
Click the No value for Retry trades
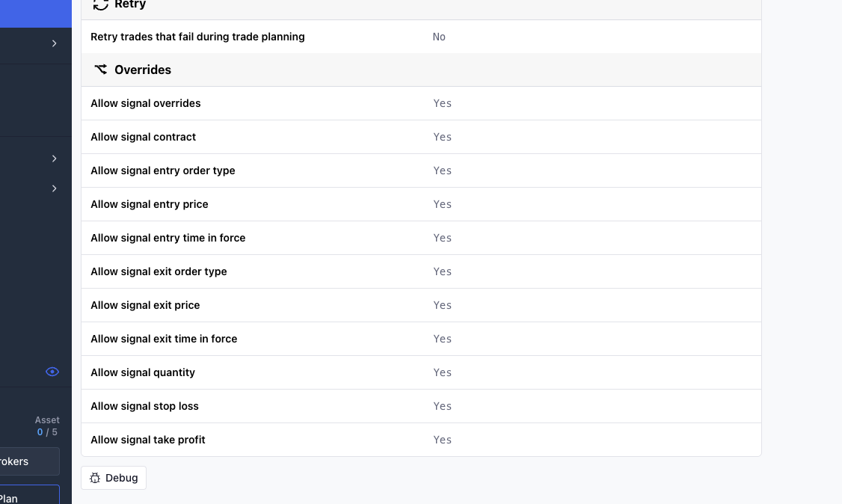pyautogui.click(x=439, y=37)
